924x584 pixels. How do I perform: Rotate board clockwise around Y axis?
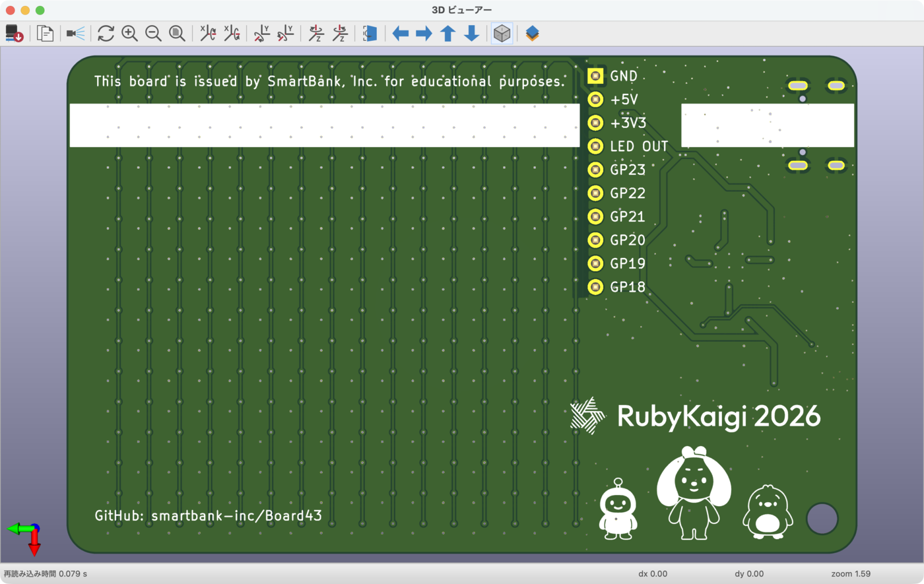click(262, 33)
